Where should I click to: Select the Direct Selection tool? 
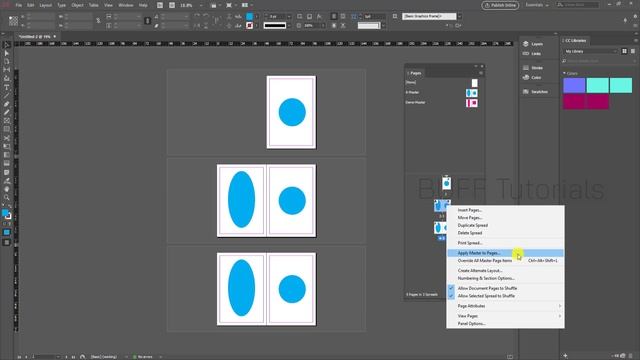coord(7,53)
